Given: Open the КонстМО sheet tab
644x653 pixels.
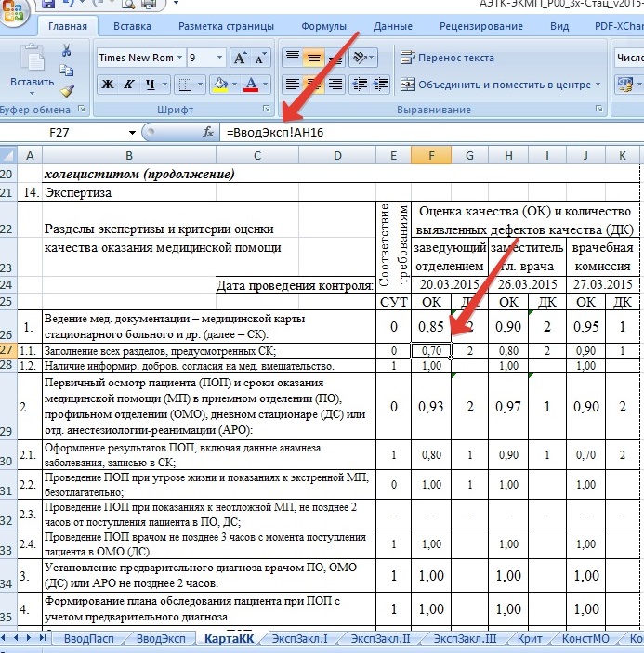Looking at the screenshot, I should [x=585, y=638].
